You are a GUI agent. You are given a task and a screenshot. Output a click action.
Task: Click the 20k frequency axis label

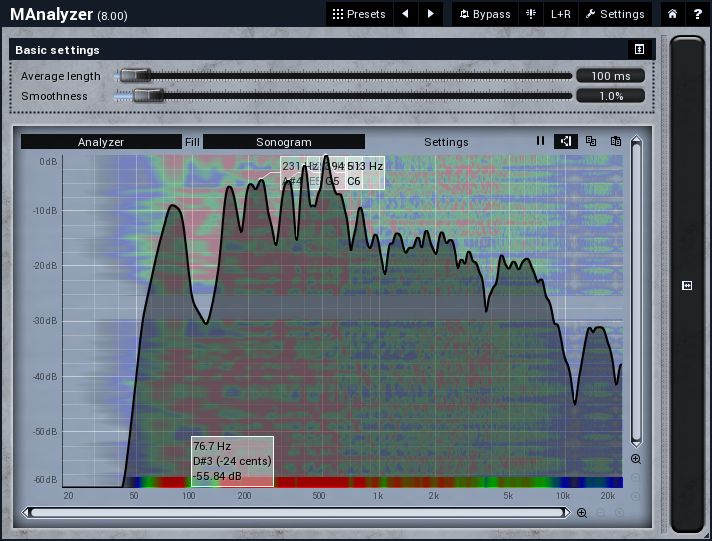(608, 496)
